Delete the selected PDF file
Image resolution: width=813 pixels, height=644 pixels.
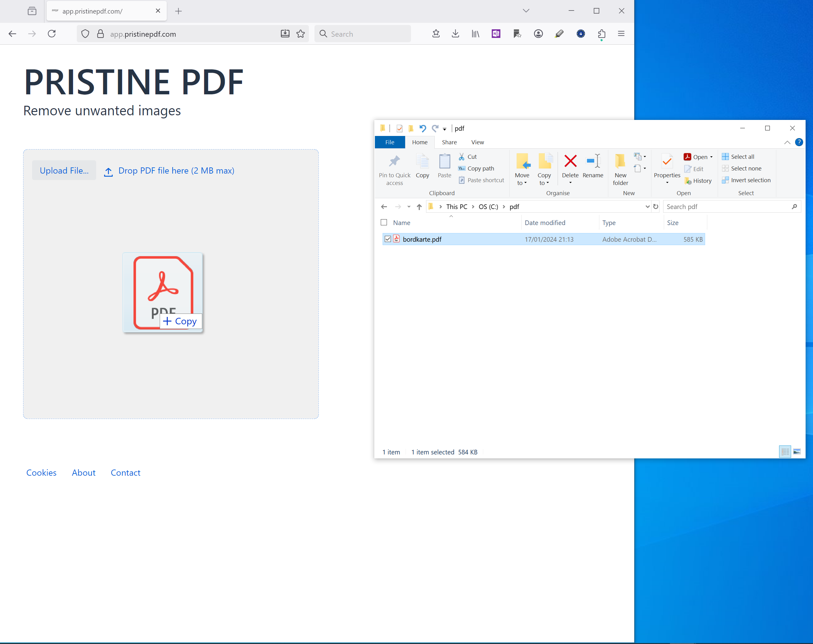click(570, 166)
